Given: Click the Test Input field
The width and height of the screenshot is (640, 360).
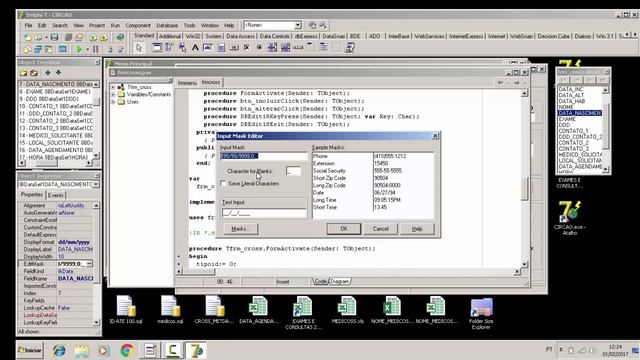Looking at the screenshot, I should (x=264, y=213).
